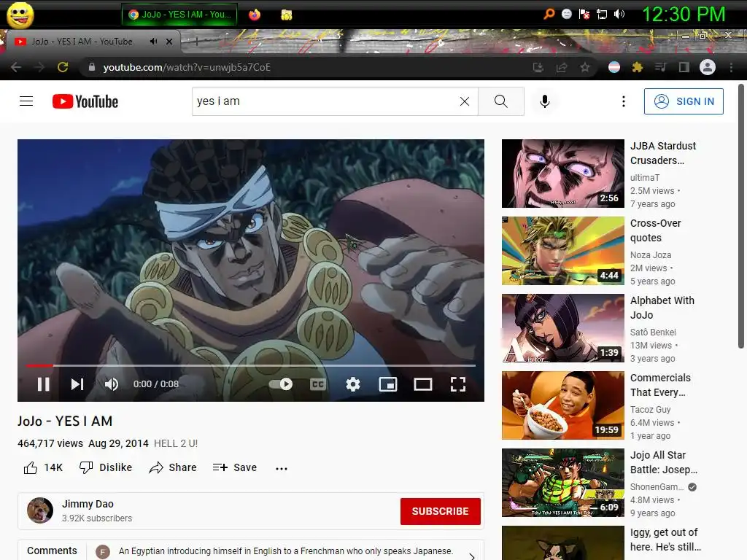Open the ultimaT channel name

pyautogui.click(x=645, y=178)
